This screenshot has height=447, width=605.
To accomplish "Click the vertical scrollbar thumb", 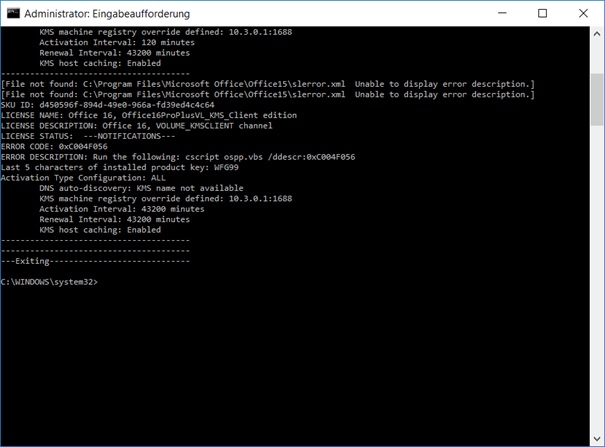I will click(x=597, y=100).
